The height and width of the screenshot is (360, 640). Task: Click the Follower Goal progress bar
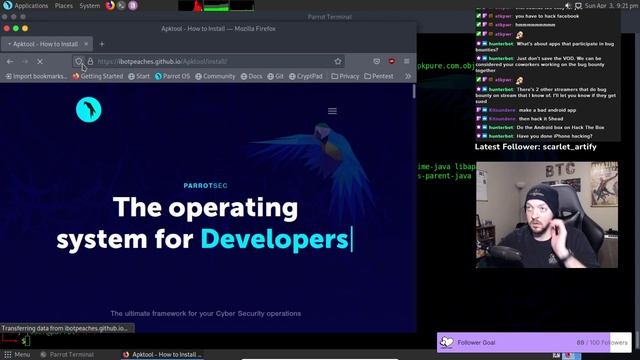(534, 342)
